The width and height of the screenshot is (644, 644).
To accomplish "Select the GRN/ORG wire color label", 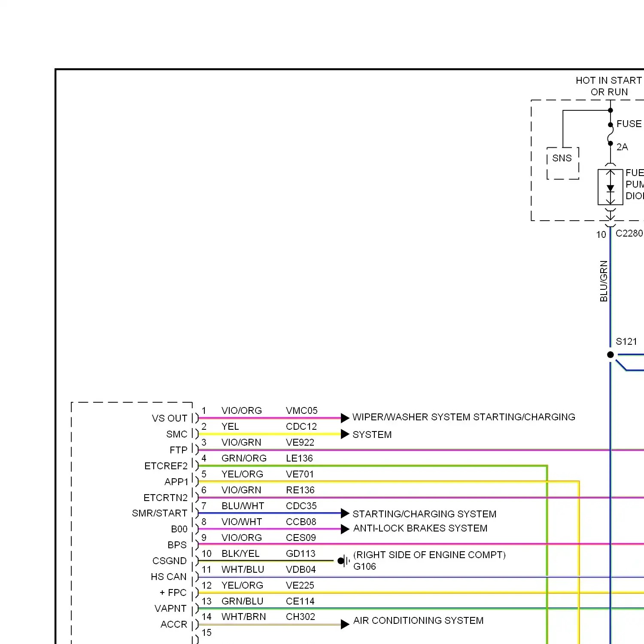I will 244,458.
